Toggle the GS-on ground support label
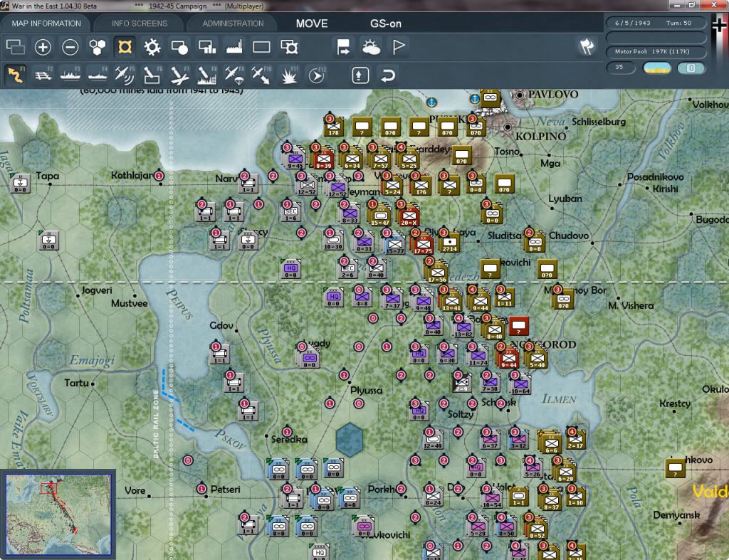Image resolution: width=729 pixels, height=560 pixels. click(386, 23)
